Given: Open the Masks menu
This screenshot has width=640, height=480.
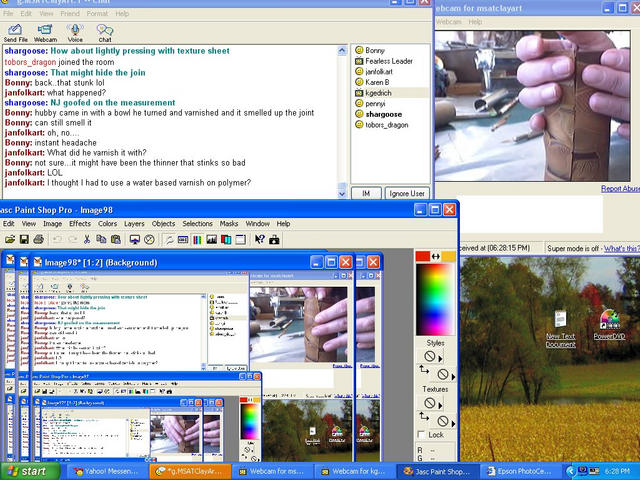Looking at the screenshot, I should [x=229, y=224].
